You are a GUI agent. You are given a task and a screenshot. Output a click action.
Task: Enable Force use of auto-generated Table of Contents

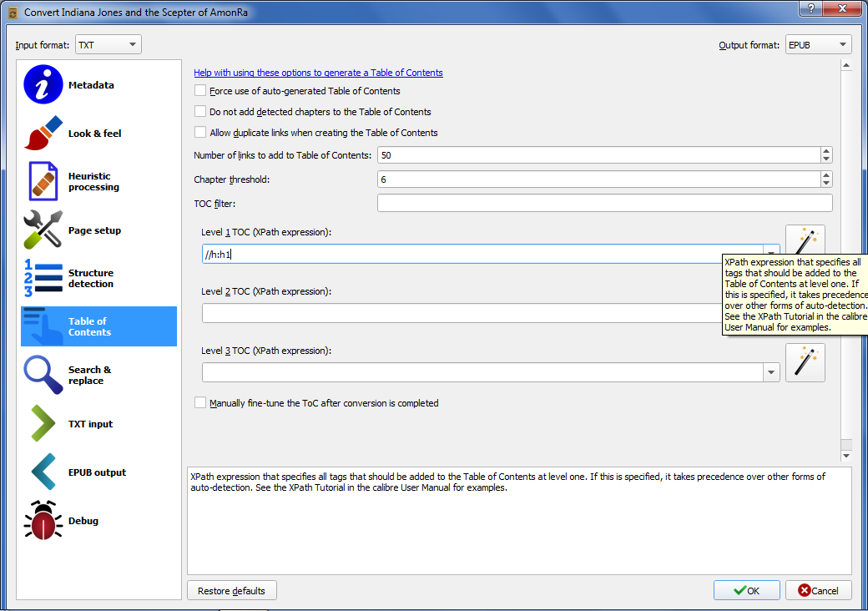[200, 91]
